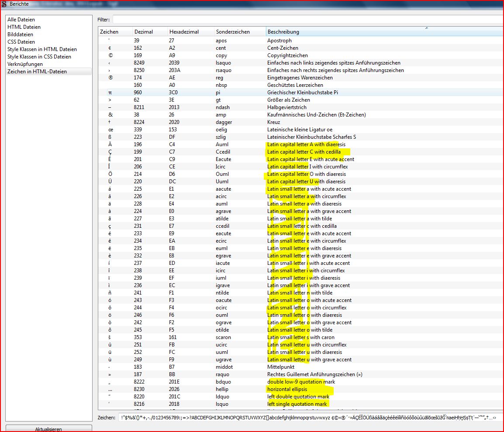Screen dimensions: 504x432
Task: Open the CSS Dateien report
Action: (x=21, y=42)
